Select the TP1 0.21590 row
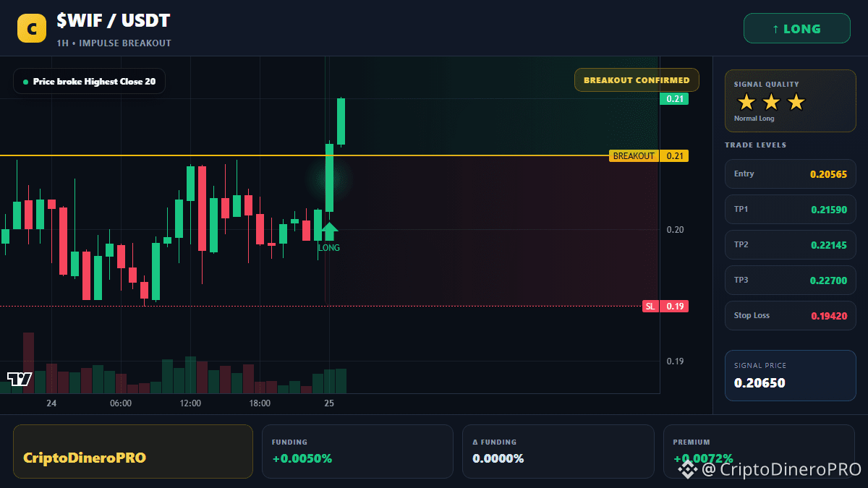Viewport: 868px width, 488px height. tap(791, 209)
